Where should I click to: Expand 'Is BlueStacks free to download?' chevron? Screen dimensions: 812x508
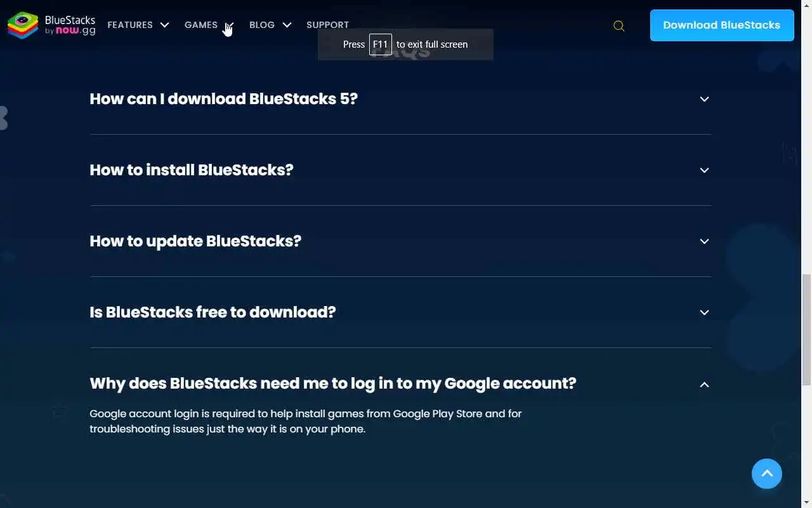tap(704, 312)
